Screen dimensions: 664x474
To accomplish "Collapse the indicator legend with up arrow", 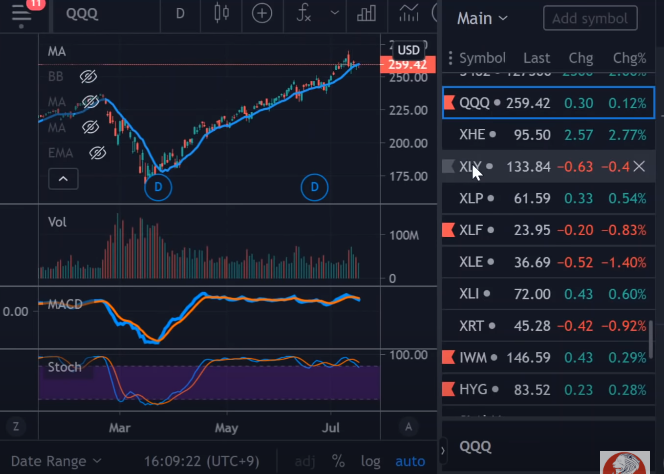I will (63, 179).
